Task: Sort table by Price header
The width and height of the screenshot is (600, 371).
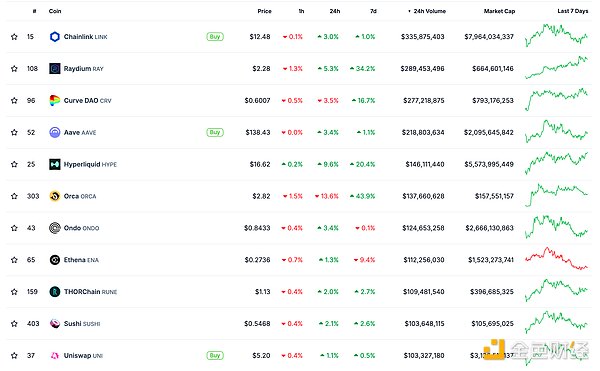Action: pyautogui.click(x=264, y=11)
